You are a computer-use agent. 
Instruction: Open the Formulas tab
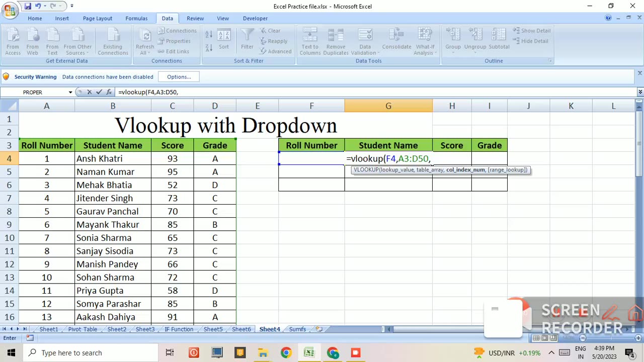pos(136,19)
